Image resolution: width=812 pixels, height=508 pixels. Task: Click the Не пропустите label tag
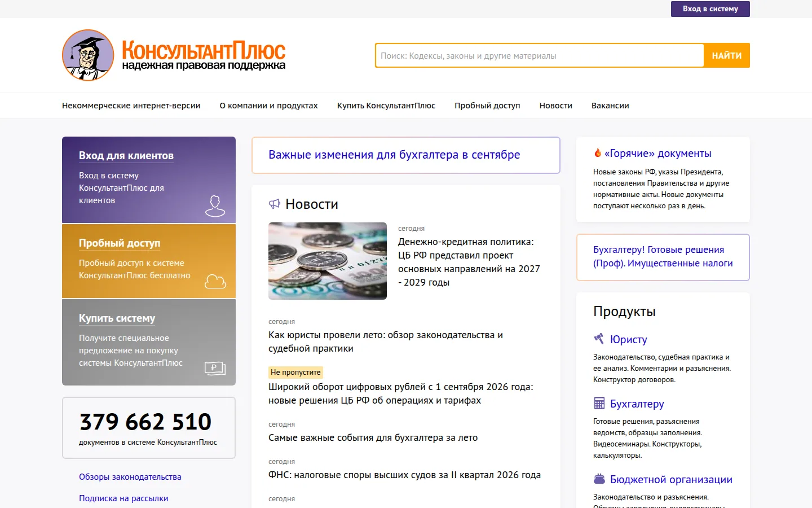point(295,372)
